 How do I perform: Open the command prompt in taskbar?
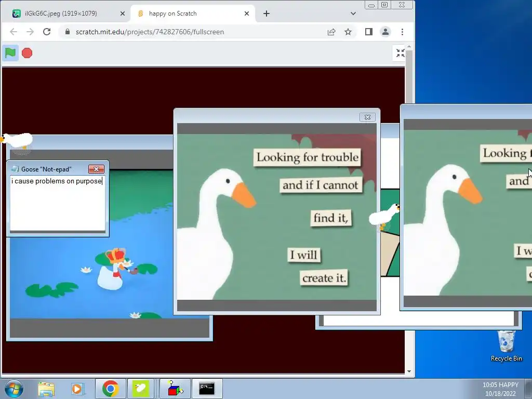[207, 389]
